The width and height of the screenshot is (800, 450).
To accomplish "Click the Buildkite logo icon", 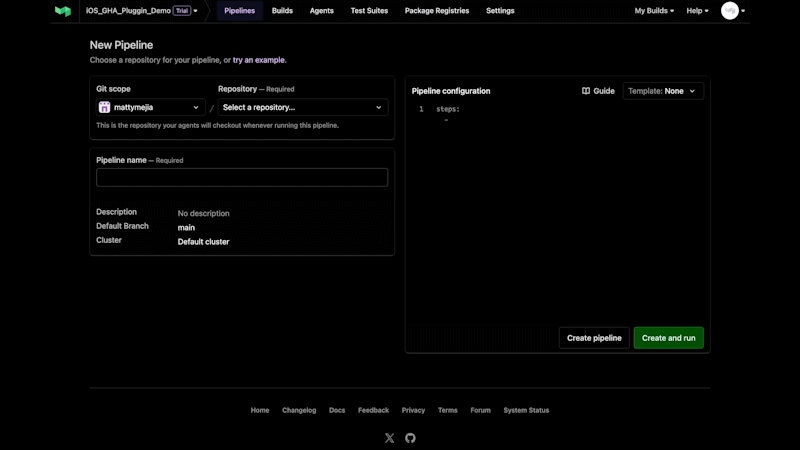I will [63, 11].
